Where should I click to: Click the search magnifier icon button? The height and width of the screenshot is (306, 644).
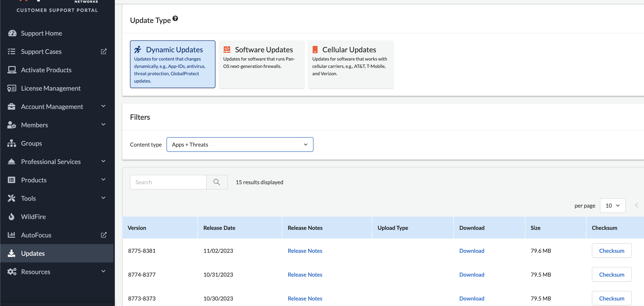pos(217,182)
